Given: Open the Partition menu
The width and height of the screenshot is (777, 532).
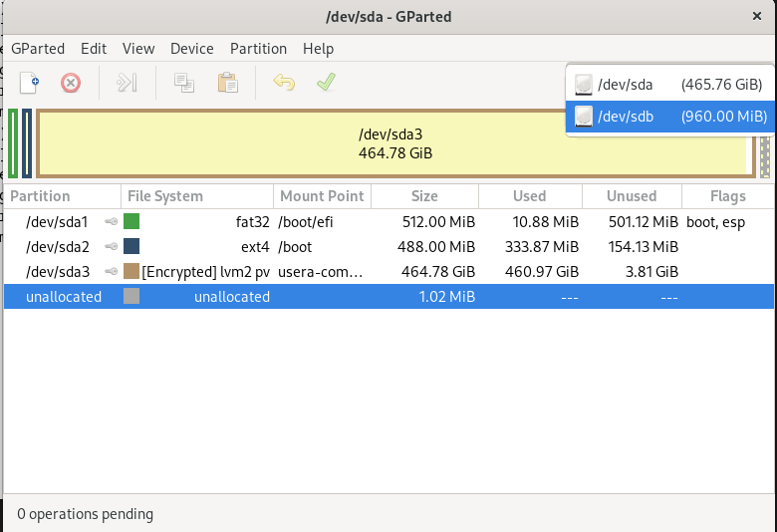Looking at the screenshot, I should [x=258, y=48].
